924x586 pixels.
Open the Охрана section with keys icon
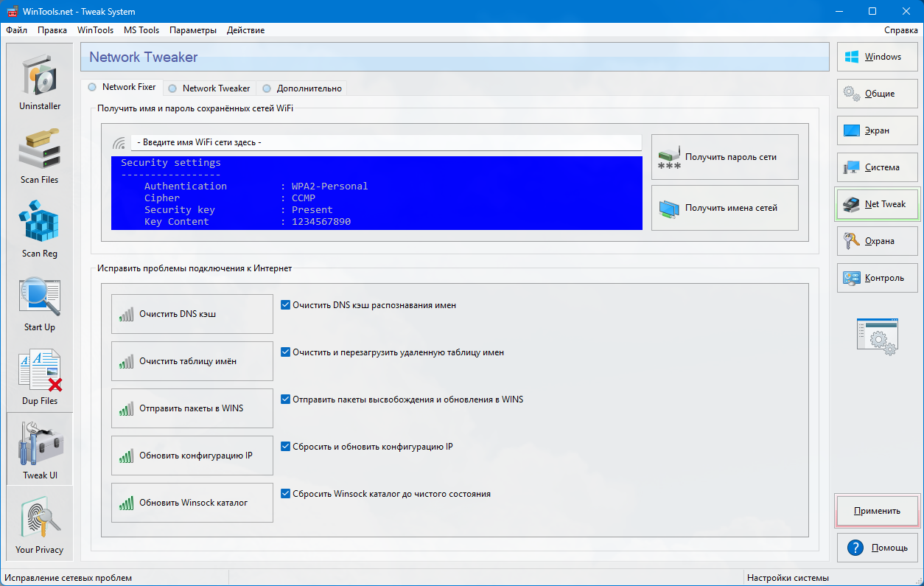pyautogui.click(x=877, y=241)
